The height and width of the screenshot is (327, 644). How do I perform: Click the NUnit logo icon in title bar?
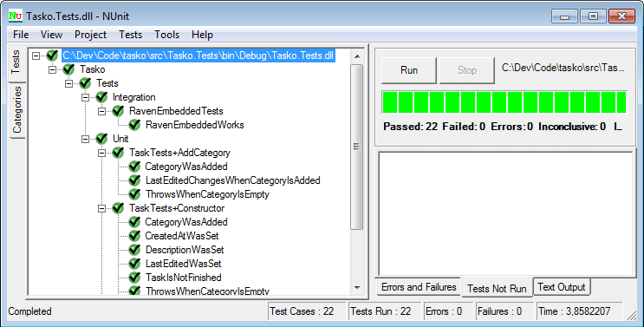coord(16,16)
